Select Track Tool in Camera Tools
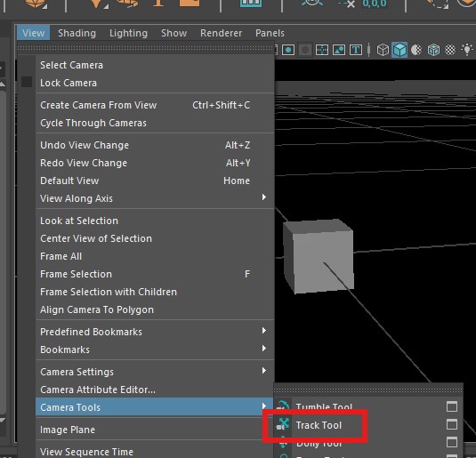 319,425
